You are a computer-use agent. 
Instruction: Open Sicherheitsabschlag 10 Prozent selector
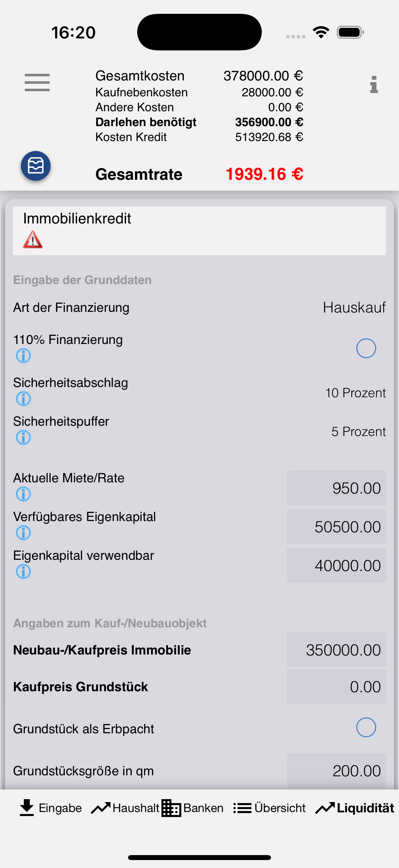[355, 393]
